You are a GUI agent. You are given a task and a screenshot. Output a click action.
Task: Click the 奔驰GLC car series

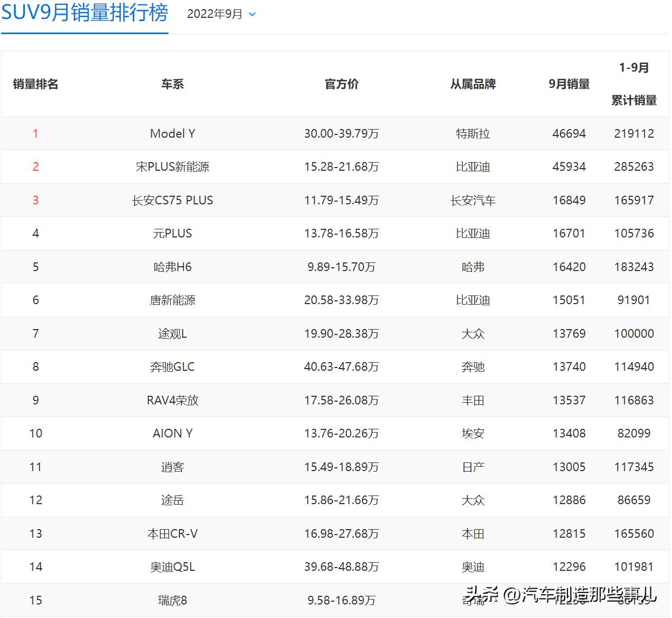tap(172, 366)
